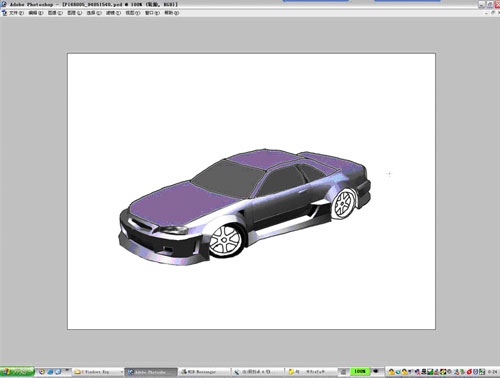This screenshot has height=378, width=500.
Task: Open the 编辑 (Edit) menu
Action: point(36,13)
